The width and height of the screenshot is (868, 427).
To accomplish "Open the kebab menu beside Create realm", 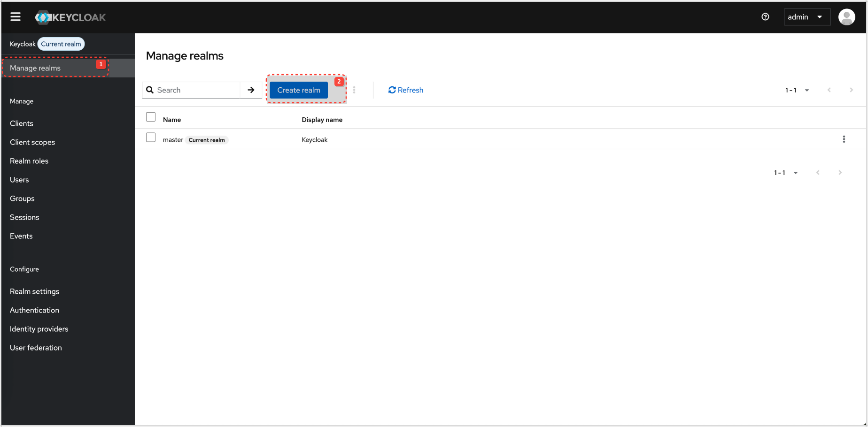I will pyautogui.click(x=354, y=90).
